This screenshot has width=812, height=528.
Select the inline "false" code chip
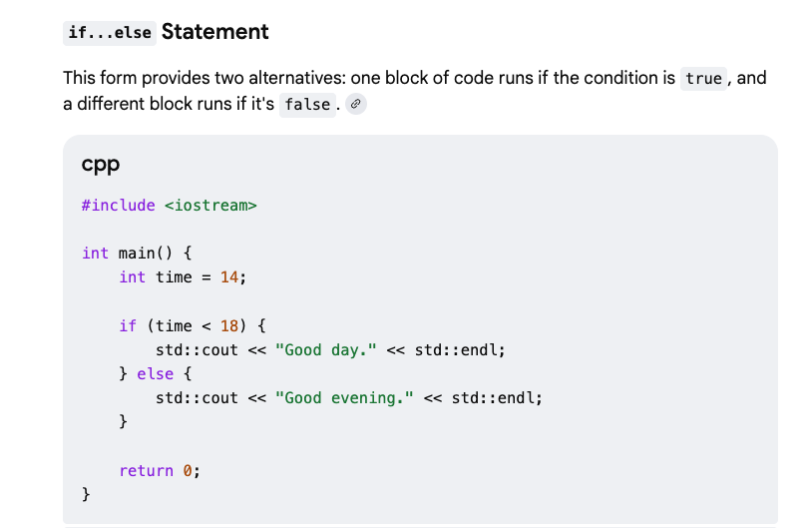pyautogui.click(x=306, y=104)
